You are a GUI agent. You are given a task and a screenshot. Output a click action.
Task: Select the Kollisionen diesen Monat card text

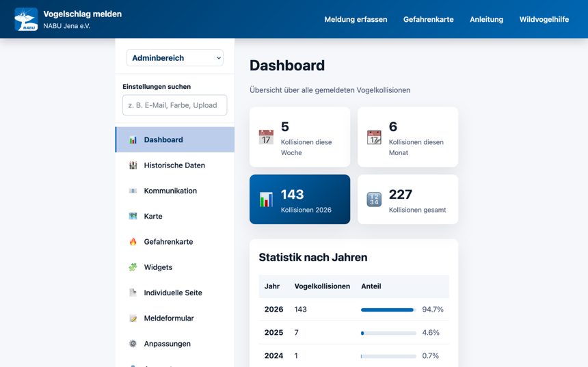click(416, 148)
